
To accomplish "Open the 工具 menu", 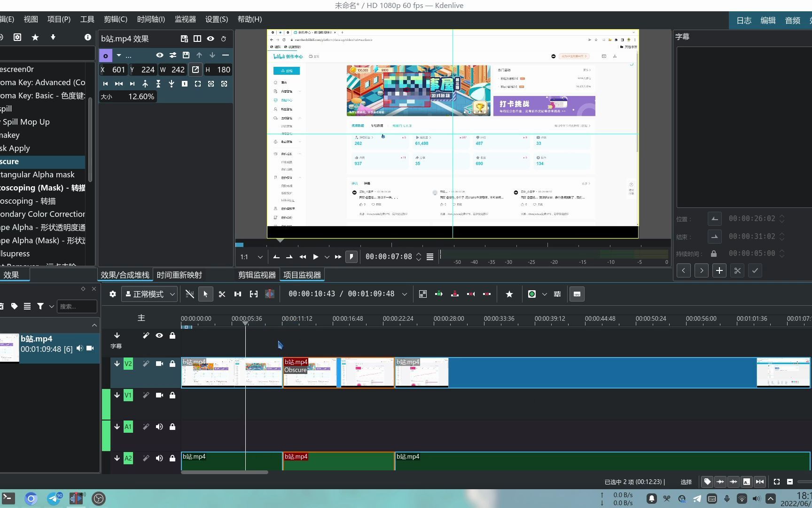I will coord(87,19).
